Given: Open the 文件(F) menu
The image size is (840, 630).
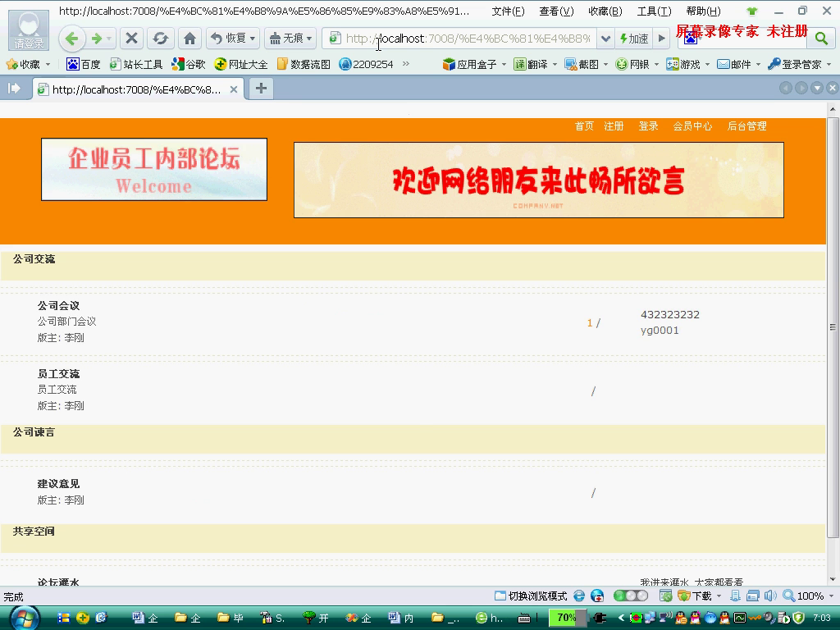Looking at the screenshot, I should pyautogui.click(x=508, y=11).
